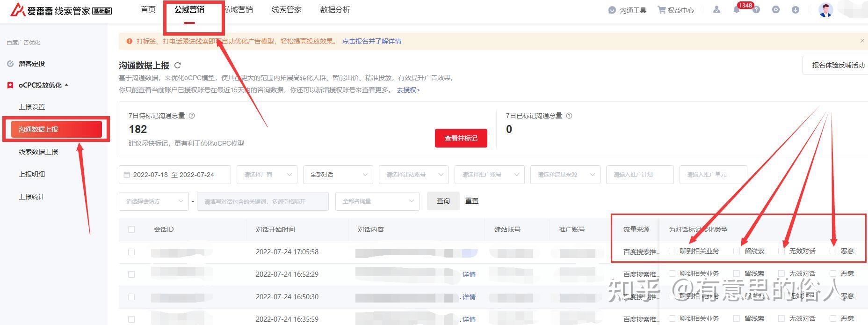The width and height of the screenshot is (868, 325).
Task: Click the 爱番番 logo icon
Action: point(18,9)
